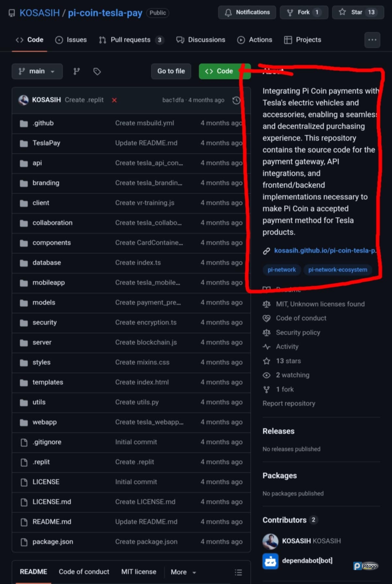
Task: Click the three-dot overflow menu
Action: click(x=372, y=40)
